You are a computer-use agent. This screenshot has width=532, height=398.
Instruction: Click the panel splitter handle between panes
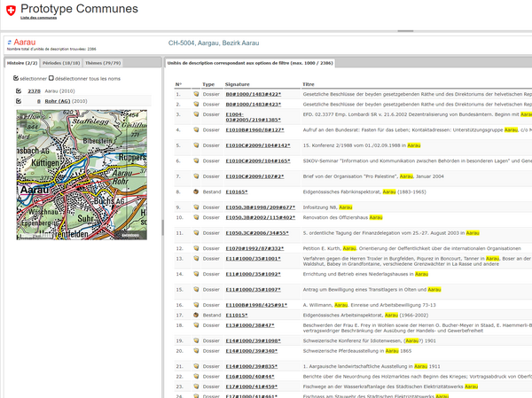click(x=162, y=227)
